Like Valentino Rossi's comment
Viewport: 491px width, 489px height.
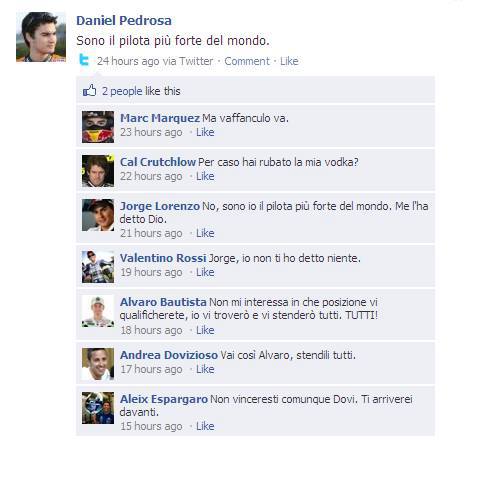[x=205, y=272]
